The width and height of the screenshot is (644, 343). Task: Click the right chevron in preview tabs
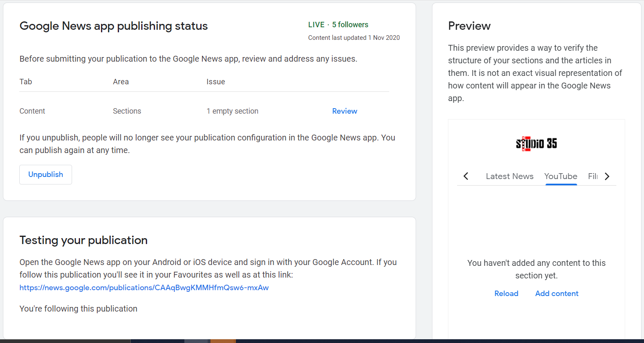(607, 176)
